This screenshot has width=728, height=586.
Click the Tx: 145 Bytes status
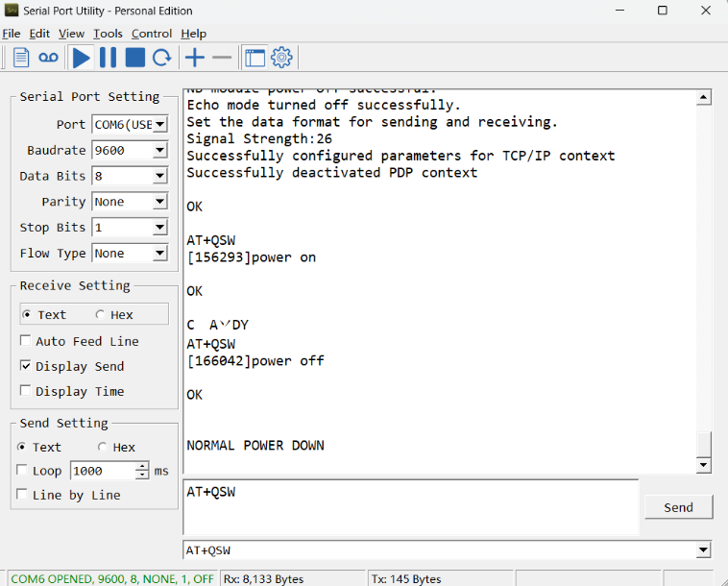(x=406, y=579)
